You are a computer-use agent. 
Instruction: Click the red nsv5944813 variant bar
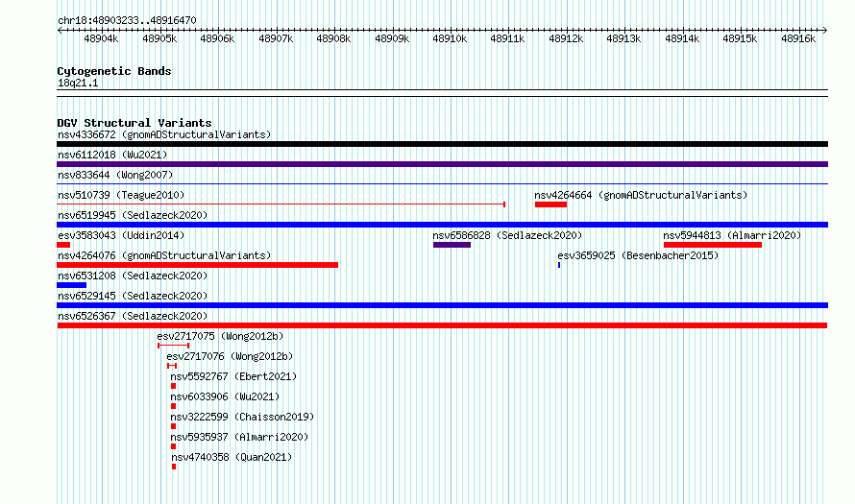(x=713, y=245)
